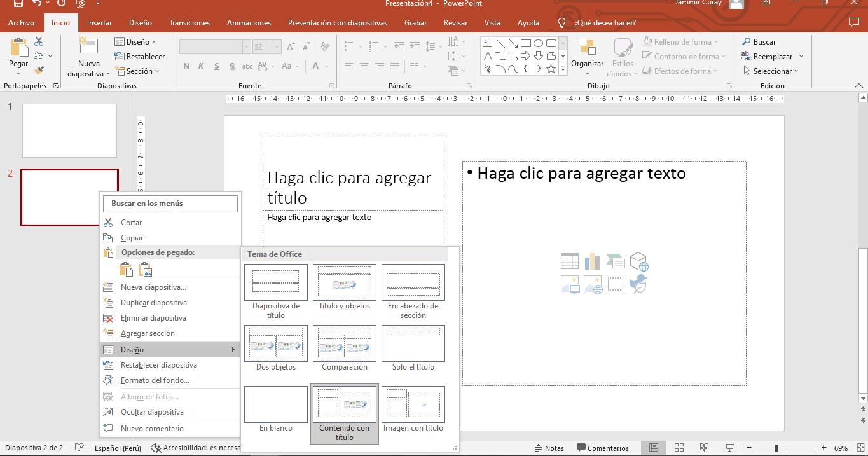Viewport: 868px width, 456px height.
Task: Click the Nueva diapositiva ribbon icon
Action: point(88,48)
